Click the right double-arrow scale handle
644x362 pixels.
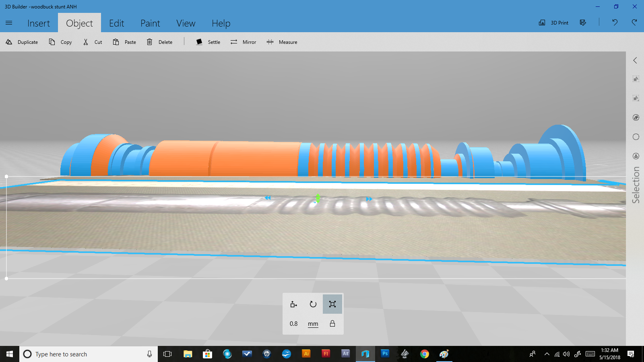[x=369, y=199]
